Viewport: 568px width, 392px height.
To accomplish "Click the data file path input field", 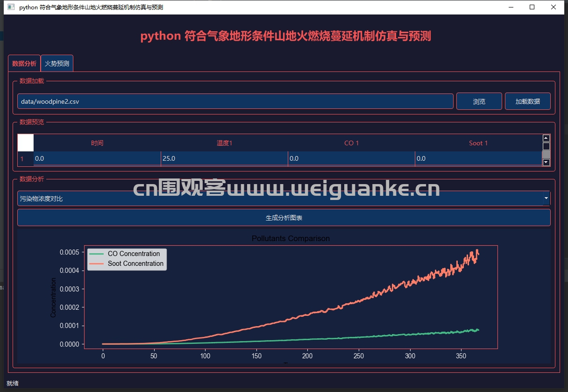I will tap(235, 101).
